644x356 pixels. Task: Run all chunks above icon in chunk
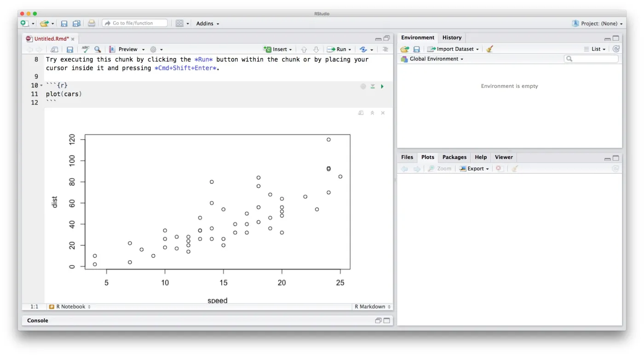(x=373, y=87)
